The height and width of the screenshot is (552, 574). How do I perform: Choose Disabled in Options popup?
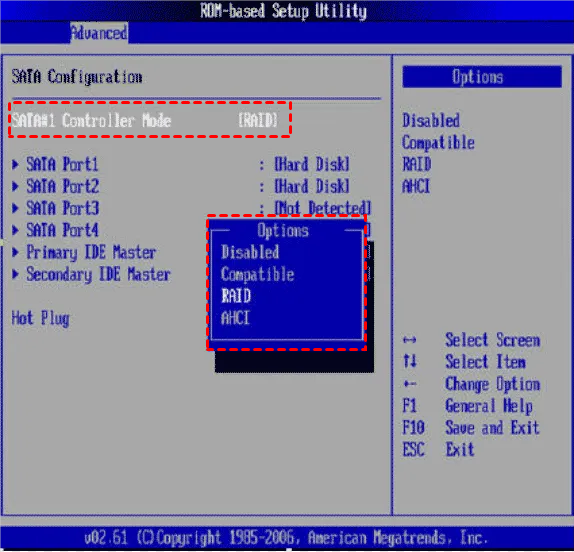point(250,252)
